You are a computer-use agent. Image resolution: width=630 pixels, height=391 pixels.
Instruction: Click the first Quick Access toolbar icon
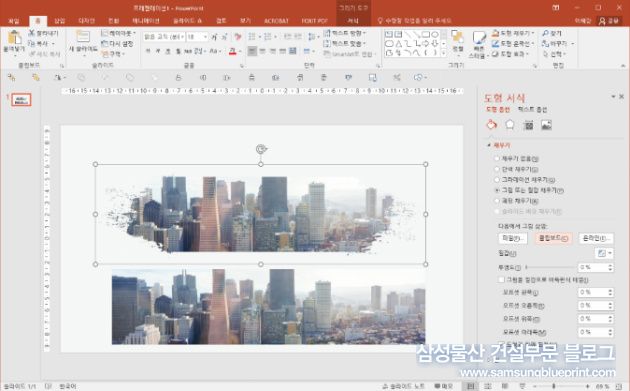click(x=11, y=78)
